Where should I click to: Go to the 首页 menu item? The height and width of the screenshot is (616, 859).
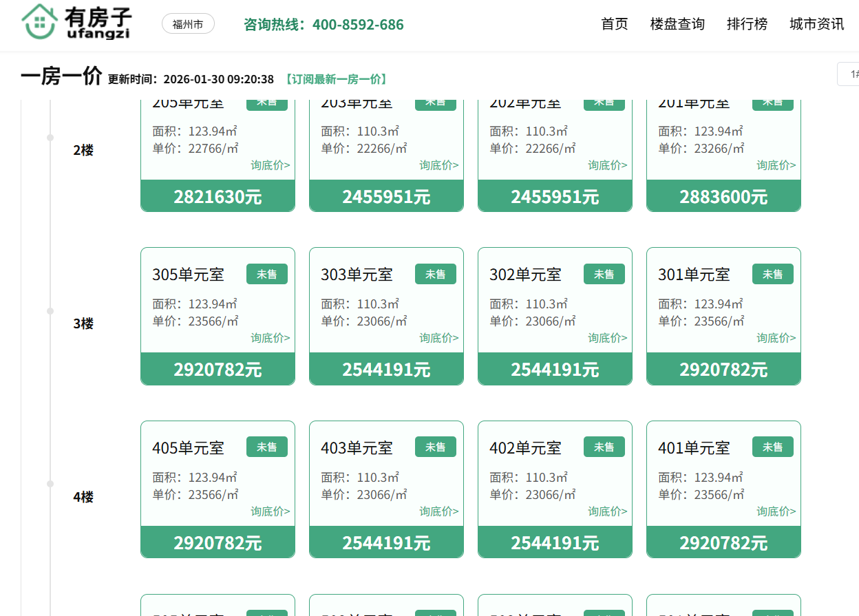coord(614,24)
